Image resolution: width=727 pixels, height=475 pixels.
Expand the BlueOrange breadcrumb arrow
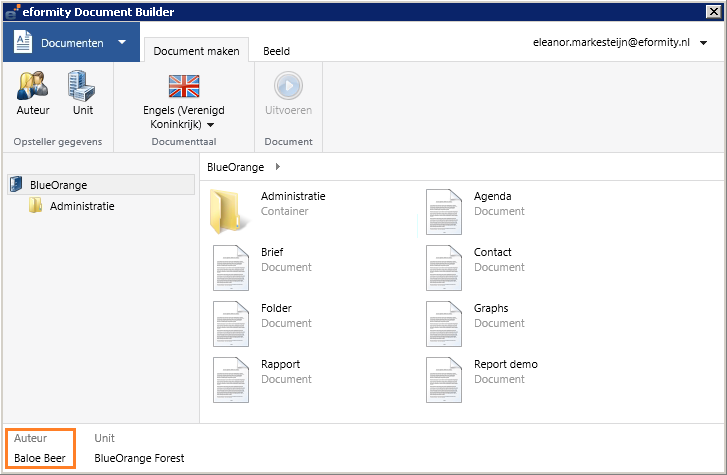[x=278, y=167]
